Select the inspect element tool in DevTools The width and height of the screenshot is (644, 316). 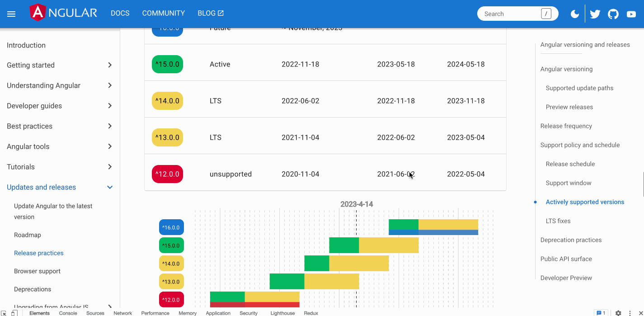click(x=5, y=313)
